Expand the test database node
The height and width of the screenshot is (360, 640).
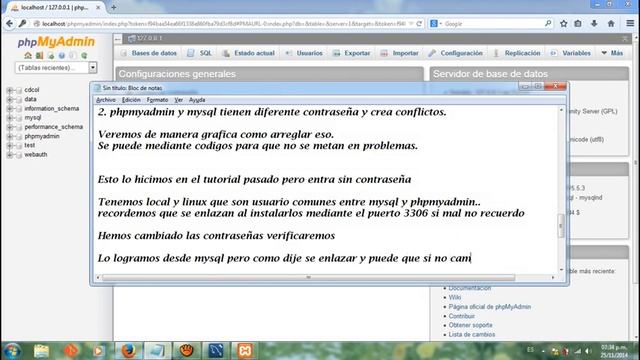pyautogui.click(x=10, y=145)
